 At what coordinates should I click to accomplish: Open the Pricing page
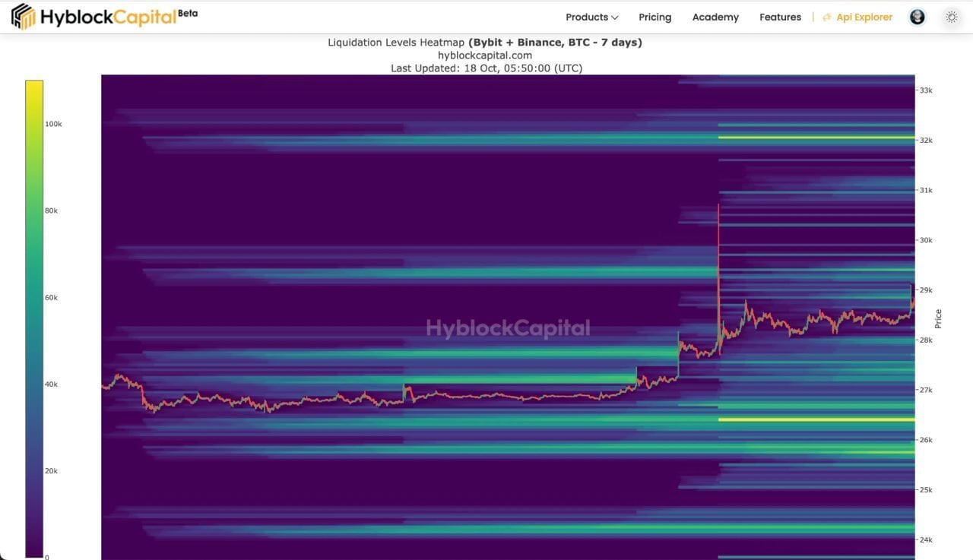tap(654, 17)
